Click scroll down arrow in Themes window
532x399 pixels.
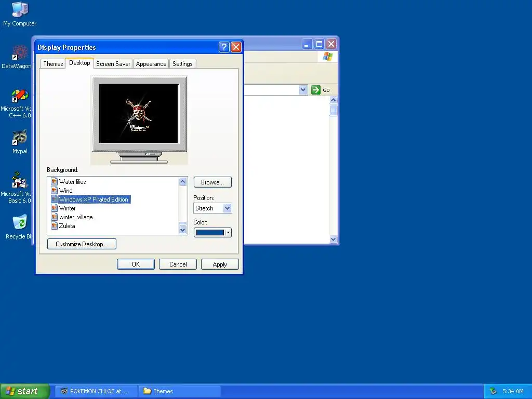[333, 239]
